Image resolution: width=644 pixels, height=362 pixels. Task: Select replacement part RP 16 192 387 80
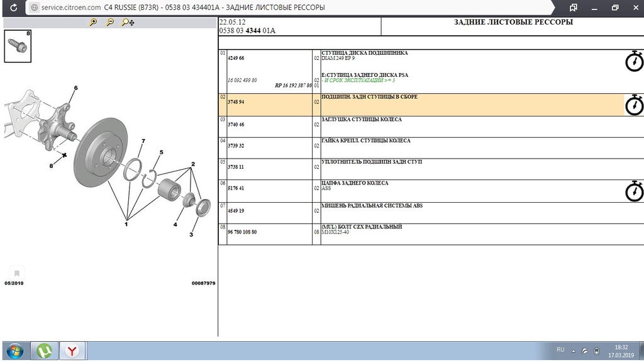point(293,86)
